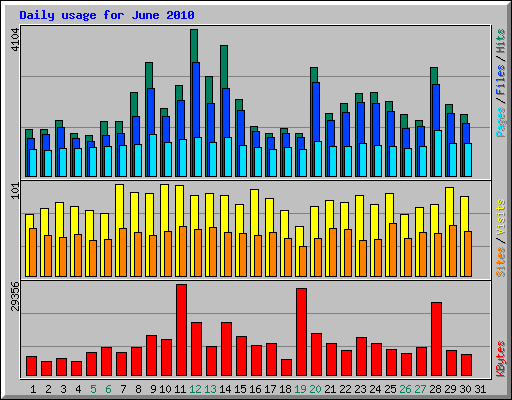Click the tallest red KBytes bar for day 11
Image resolution: width=512 pixels, height=400 pixels.
[x=181, y=330]
